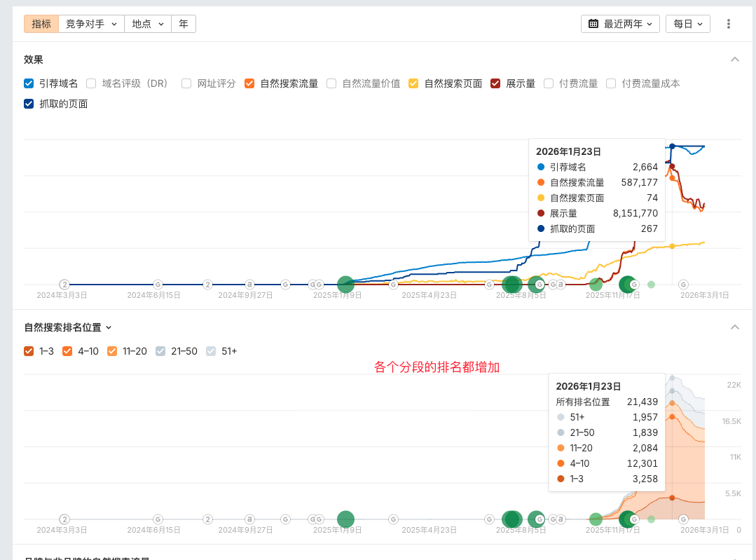This screenshot has width=756, height=560.
Task: Open the 竞争对手 dropdown
Action: pyautogui.click(x=91, y=24)
